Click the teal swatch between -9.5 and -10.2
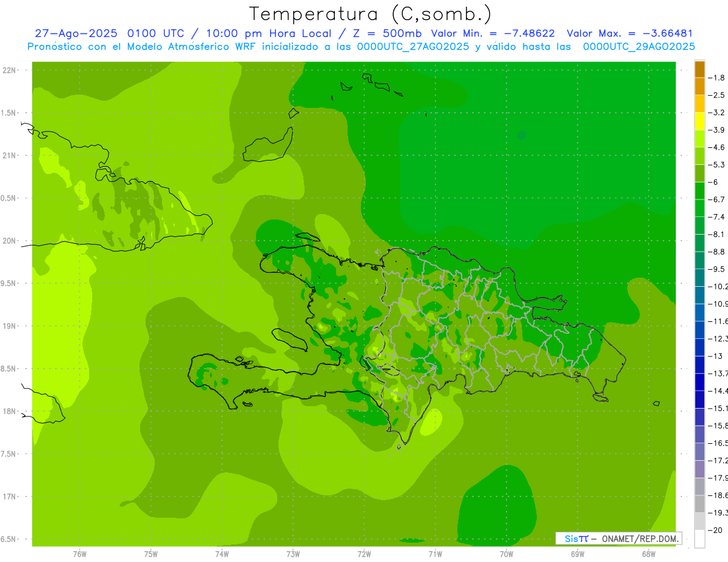This screenshot has width=728, height=562. pos(699,278)
